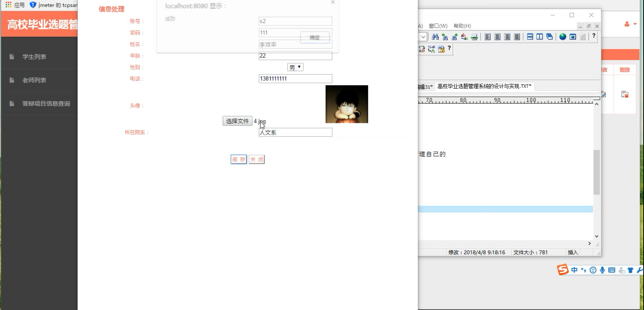Open the Sogou emoji smiley panel
The width and height of the screenshot is (644, 310).
click(x=593, y=270)
